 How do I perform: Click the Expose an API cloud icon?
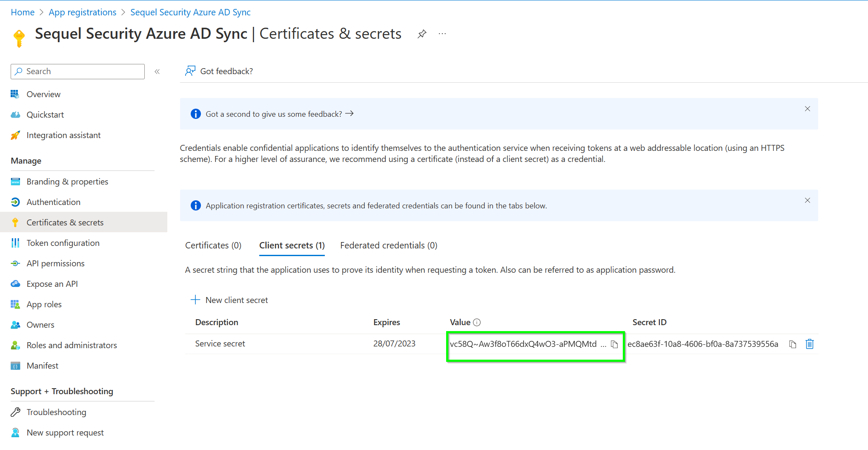pos(15,284)
